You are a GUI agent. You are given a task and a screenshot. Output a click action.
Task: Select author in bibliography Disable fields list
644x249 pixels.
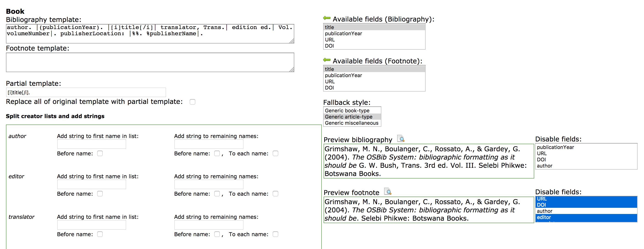(x=586, y=166)
